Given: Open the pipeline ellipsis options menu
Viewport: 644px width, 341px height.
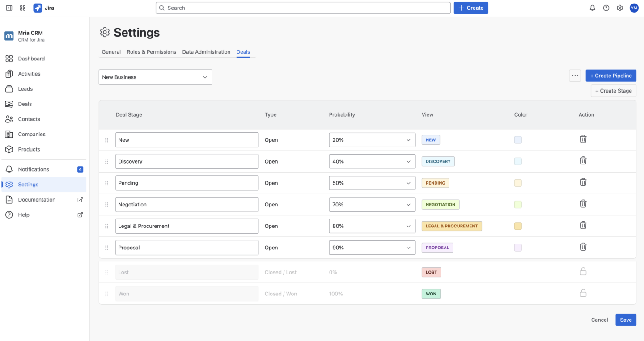Looking at the screenshot, I should click(575, 76).
